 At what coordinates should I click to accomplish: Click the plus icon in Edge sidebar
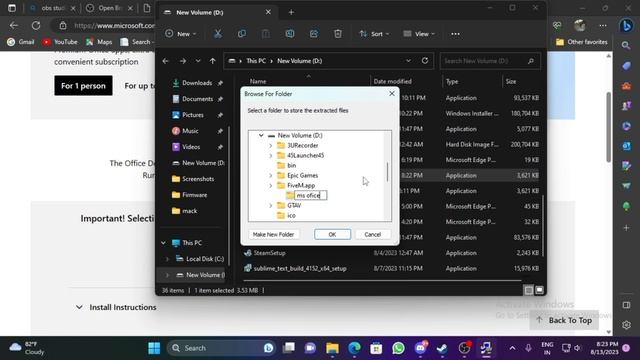tap(627, 228)
